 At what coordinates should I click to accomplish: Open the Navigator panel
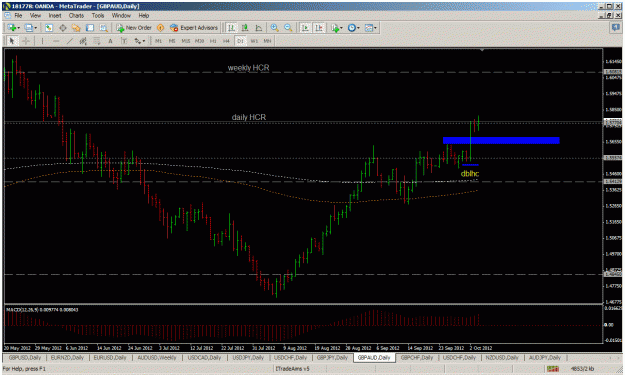click(x=76, y=27)
